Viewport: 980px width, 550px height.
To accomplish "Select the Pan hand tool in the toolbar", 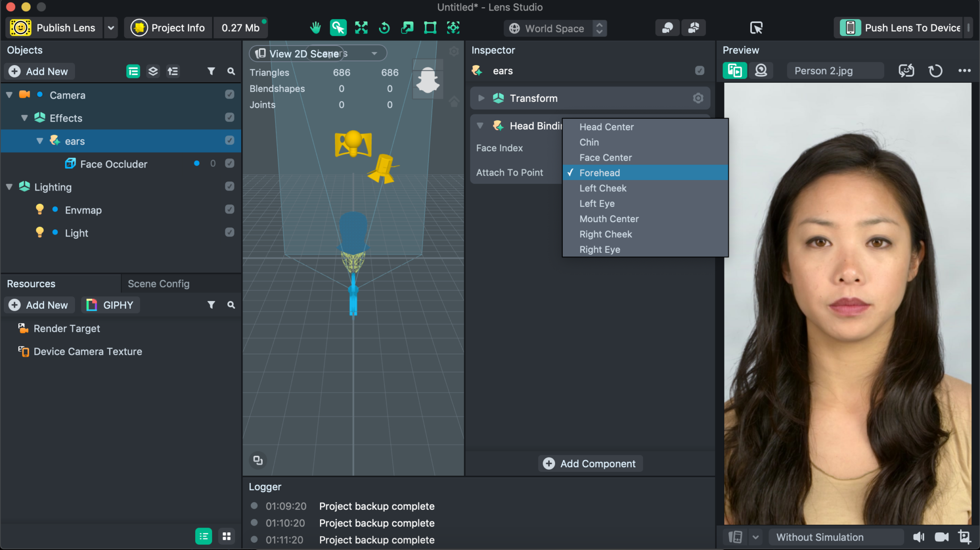I will 316,27.
